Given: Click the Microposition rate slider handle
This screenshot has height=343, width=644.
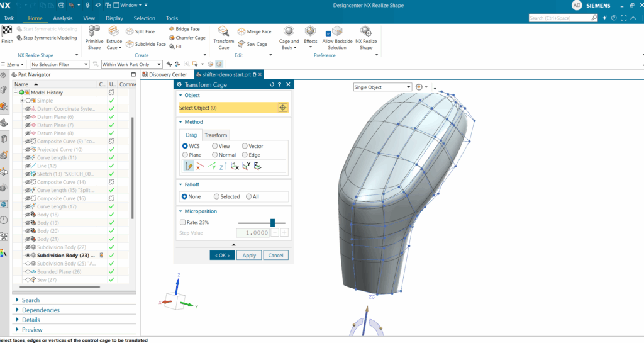Looking at the screenshot, I should click(x=272, y=223).
